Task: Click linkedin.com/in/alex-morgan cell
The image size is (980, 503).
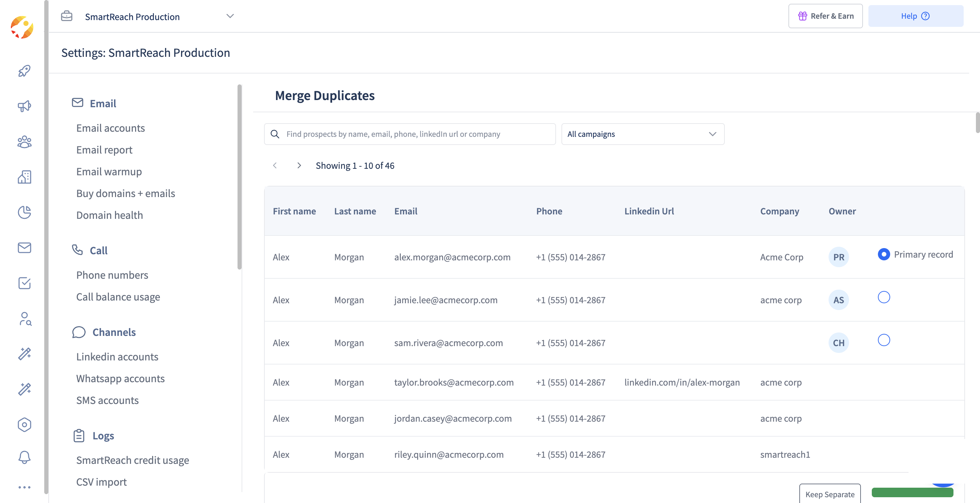Action: 682,383
